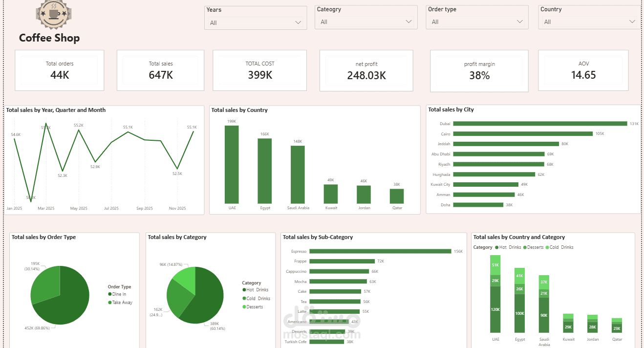Select the Jeddah bar in city chart
This screenshot has width=644, height=348.
(506, 144)
